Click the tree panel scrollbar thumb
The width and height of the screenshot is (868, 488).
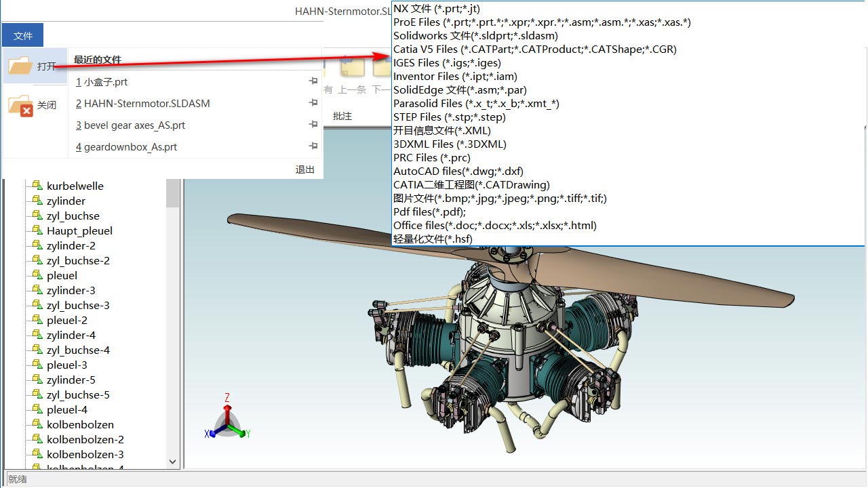click(x=173, y=194)
